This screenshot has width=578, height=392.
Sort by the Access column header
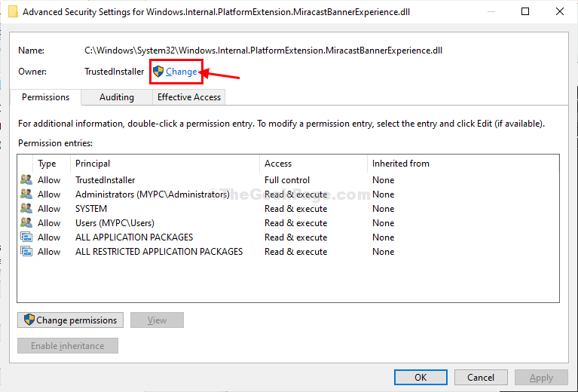[313, 164]
